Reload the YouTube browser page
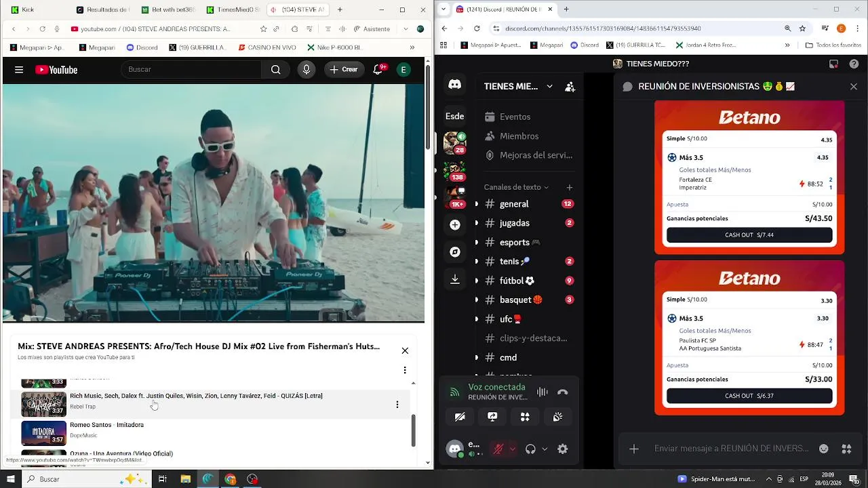 pos(42,29)
